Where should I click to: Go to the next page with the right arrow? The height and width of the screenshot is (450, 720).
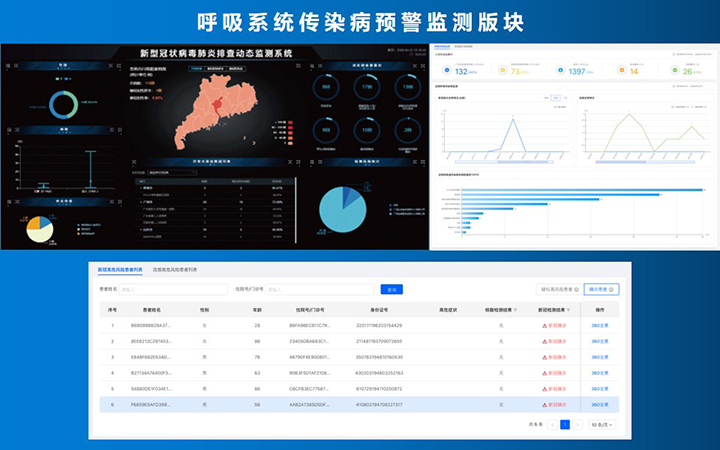tap(578, 425)
